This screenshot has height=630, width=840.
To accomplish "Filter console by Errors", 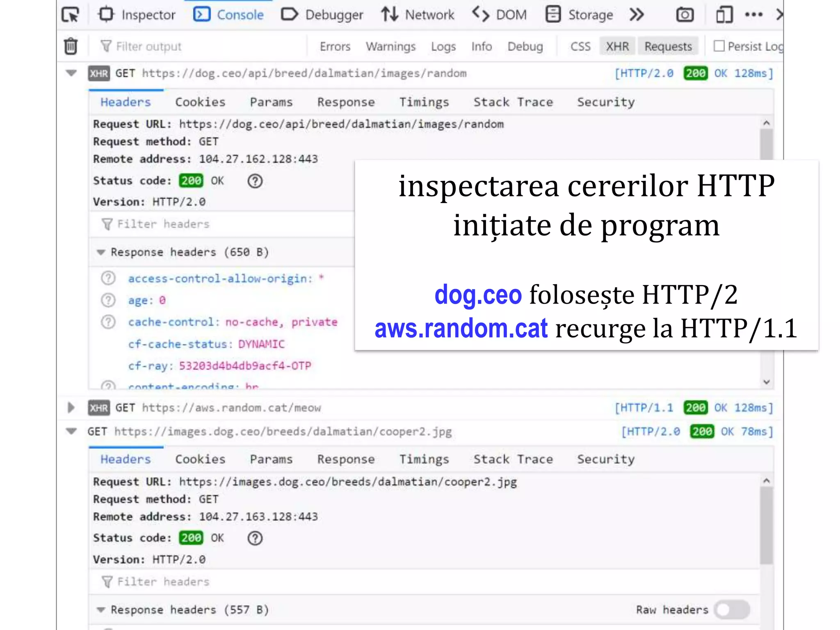I will click(x=335, y=46).
